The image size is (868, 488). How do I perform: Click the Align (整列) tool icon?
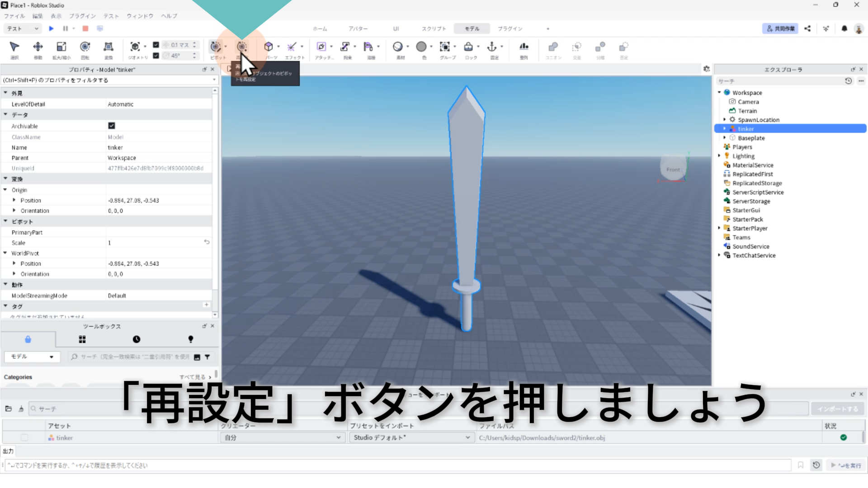524,47
